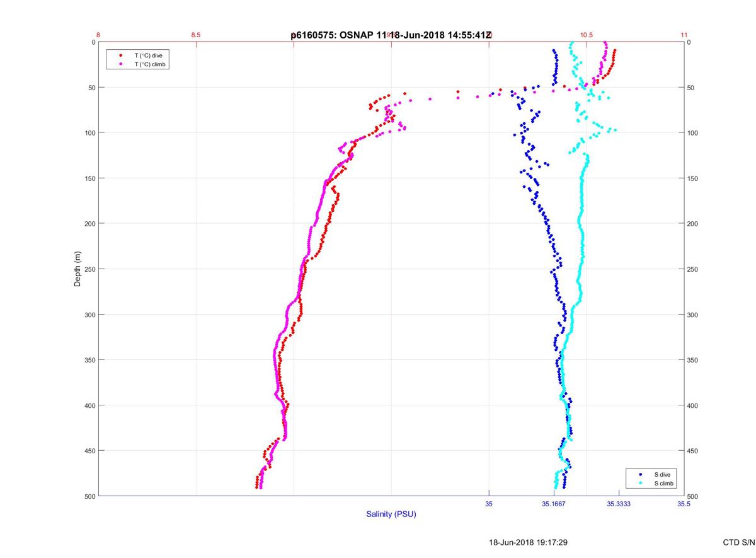Screen dimensions: 756x558
Task: Click the 'Salinity (PSU)' x-axis label
Action: coord(391,514)
